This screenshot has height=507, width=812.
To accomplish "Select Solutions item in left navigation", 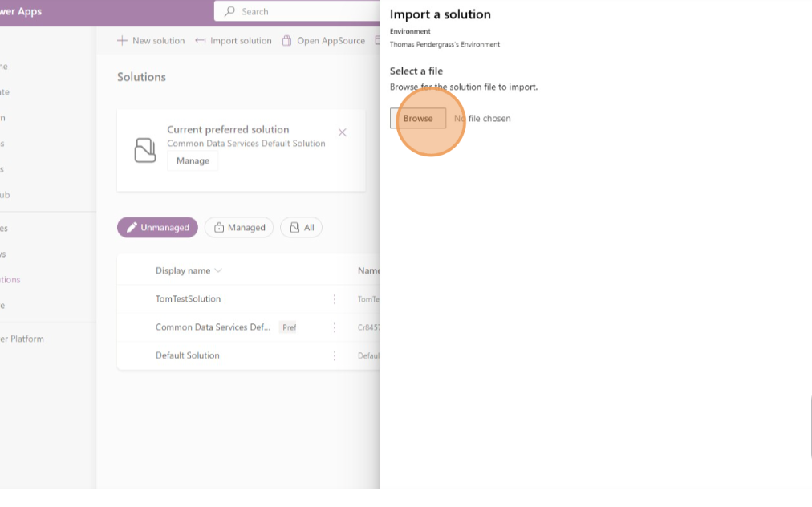I will (x=10, y=280).
